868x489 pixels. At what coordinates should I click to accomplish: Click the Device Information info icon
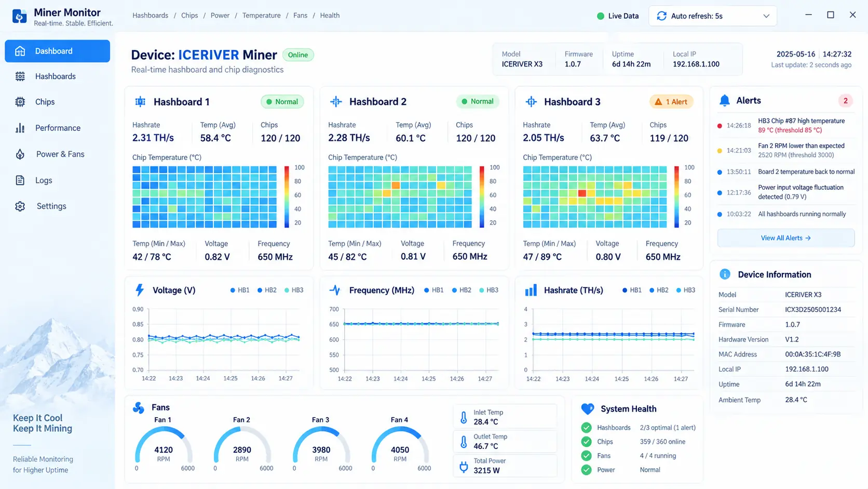coord(725,274)
